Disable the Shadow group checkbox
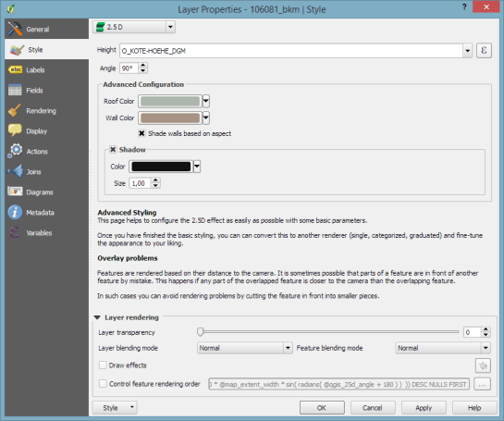 [113, 149]
